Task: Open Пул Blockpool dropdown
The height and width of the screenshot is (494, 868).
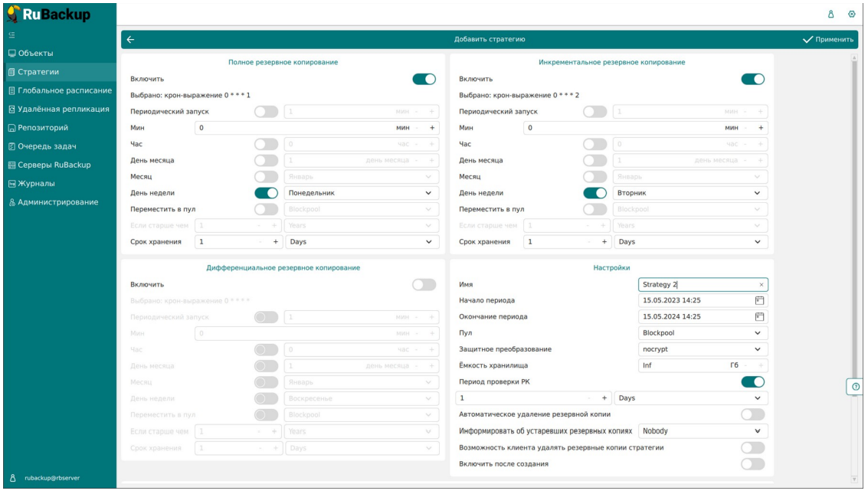Action: (703, 333)
